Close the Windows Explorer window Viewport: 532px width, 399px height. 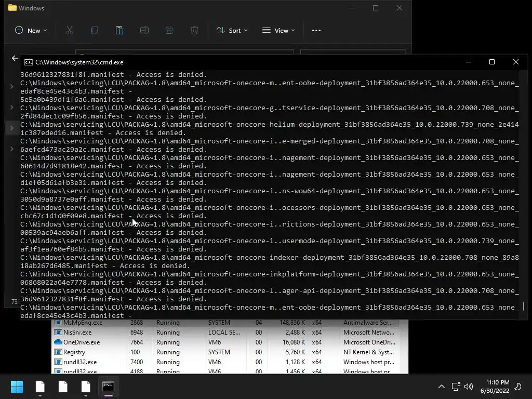pos(400,8)
